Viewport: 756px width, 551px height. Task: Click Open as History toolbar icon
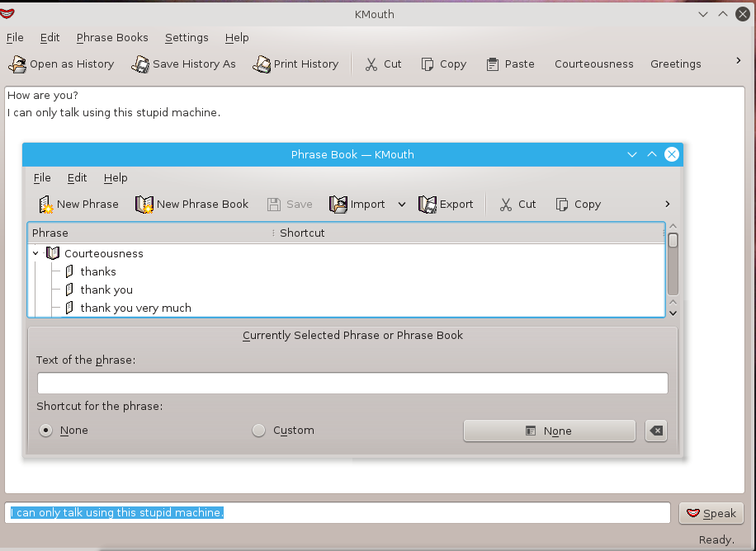17,64
